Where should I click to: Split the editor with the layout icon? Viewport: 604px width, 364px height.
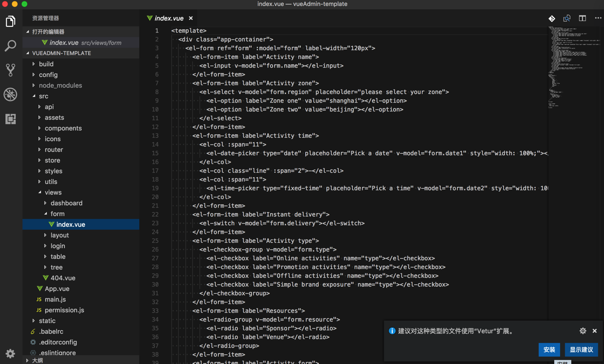(583, 18)
